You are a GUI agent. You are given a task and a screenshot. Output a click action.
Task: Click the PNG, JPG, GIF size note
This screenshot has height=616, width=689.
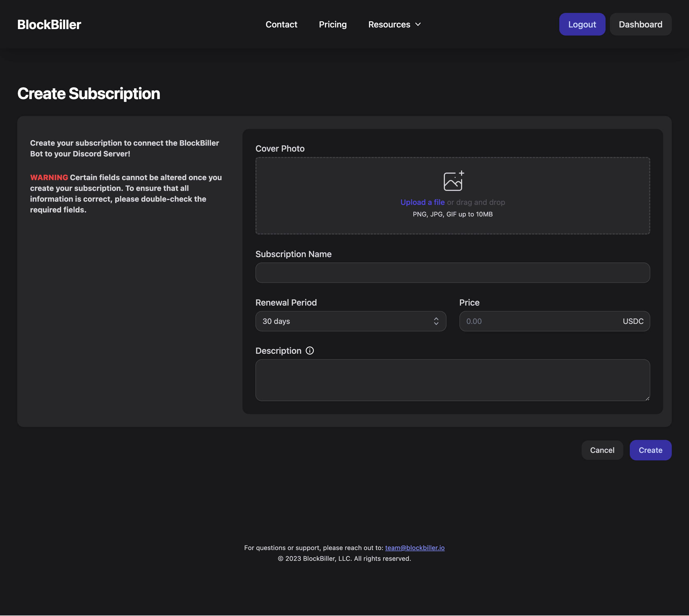[452, 214]
